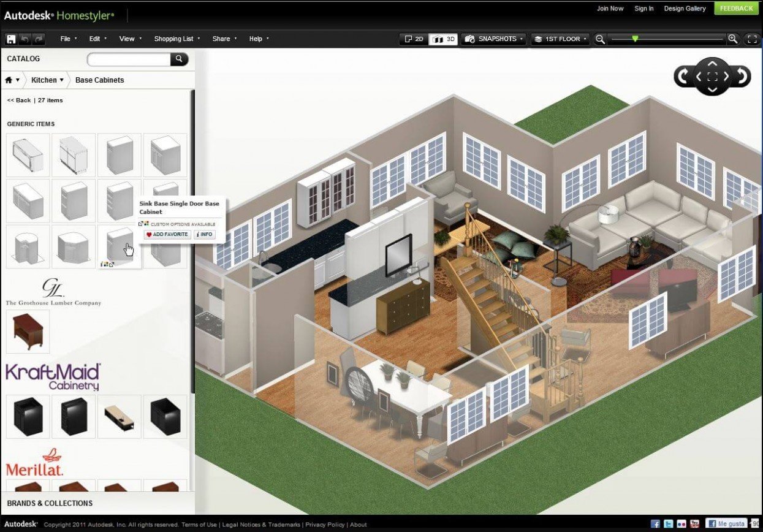
Task: Click the zoom out magnifier icon
Action: click(x=601, y=39)
